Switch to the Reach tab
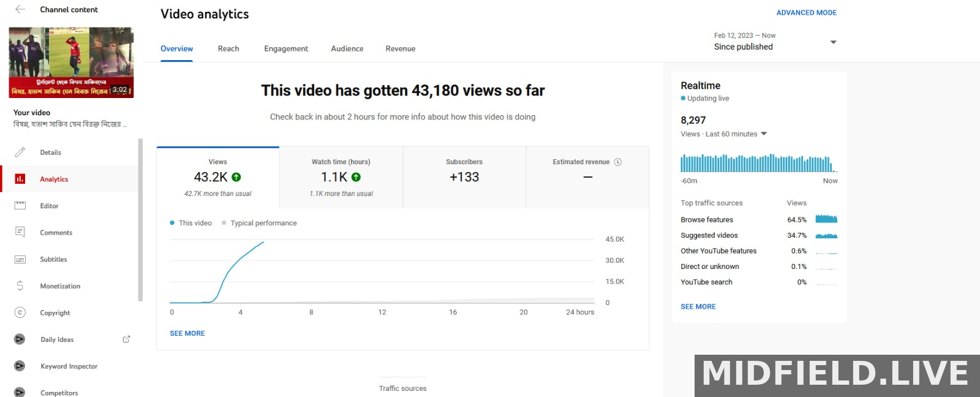This screenshot has height=397, width=980. point(228,48)
